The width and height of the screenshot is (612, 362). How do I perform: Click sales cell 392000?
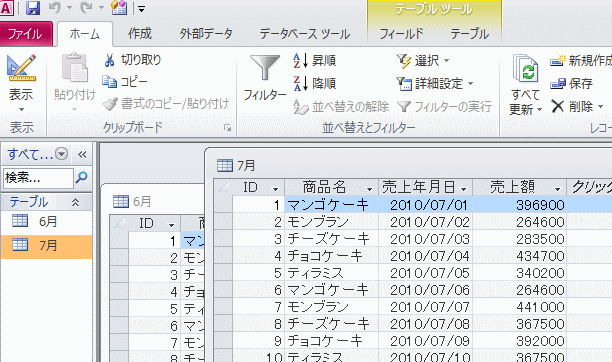[x=519, y=341]
